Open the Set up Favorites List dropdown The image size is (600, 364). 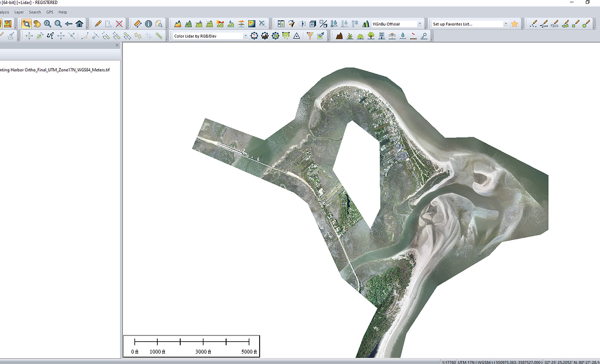coord(507,23)
